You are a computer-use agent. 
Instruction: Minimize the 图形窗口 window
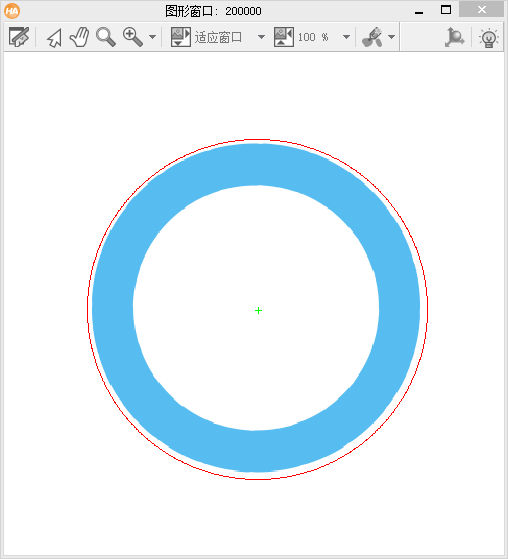point(419,11)
